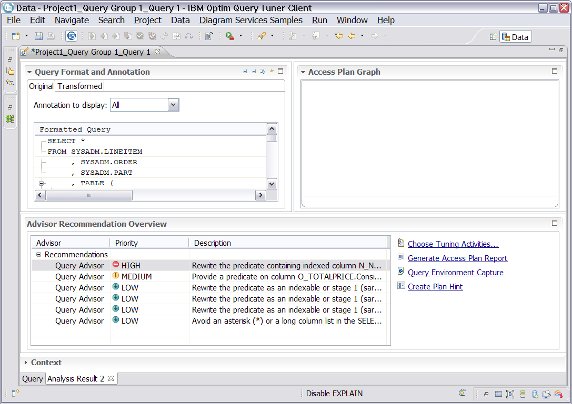This screenshot has width=572, height=404.
Task: Click the first yellow back-arrow navigation icon
Action: [339, 36]
